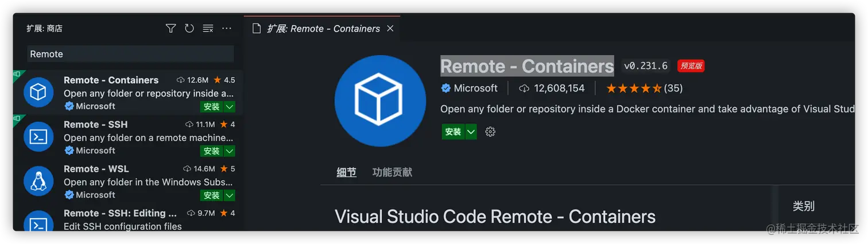This screenshot has width=868, height=244.
Task: Click the extension search box containing Remote
Action: click(x=130, y=54)
